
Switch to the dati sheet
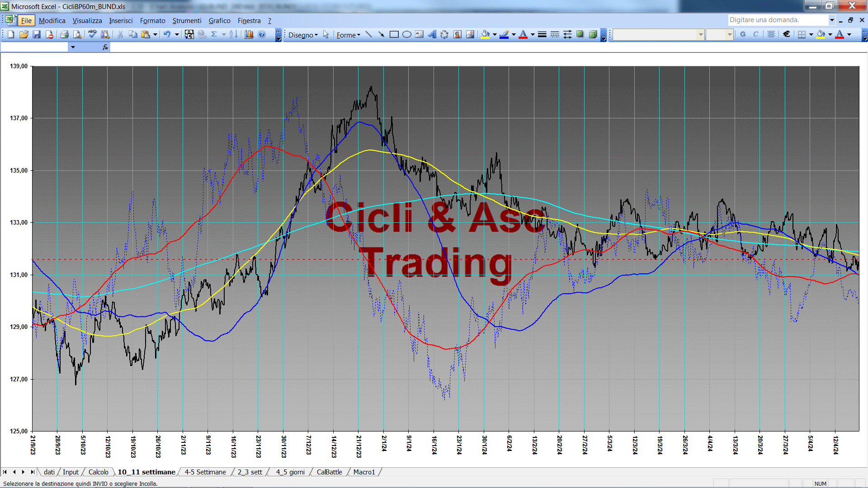pos(49,472)
